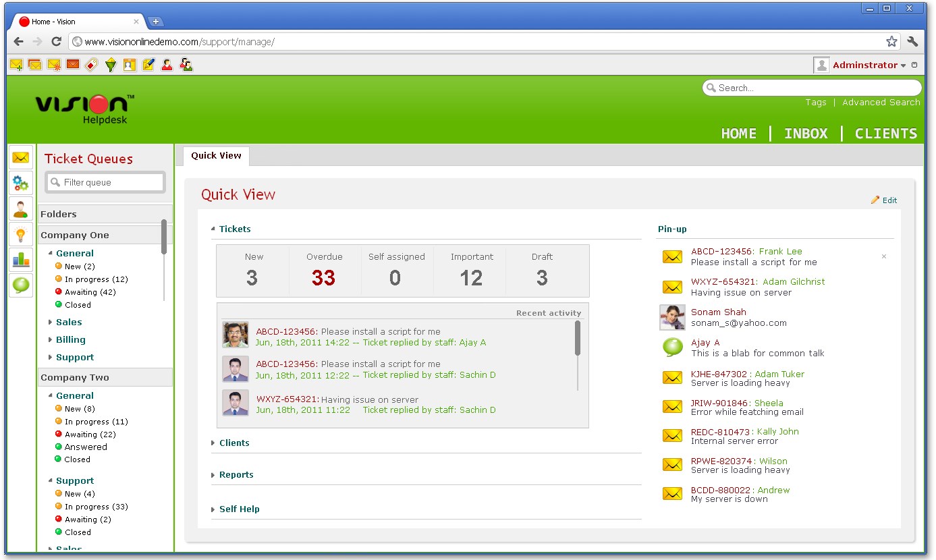This screenshot has height=560, width=936.
Task: Click the green chat bubble sidebar icon
Action: click(x=21, y=285)
